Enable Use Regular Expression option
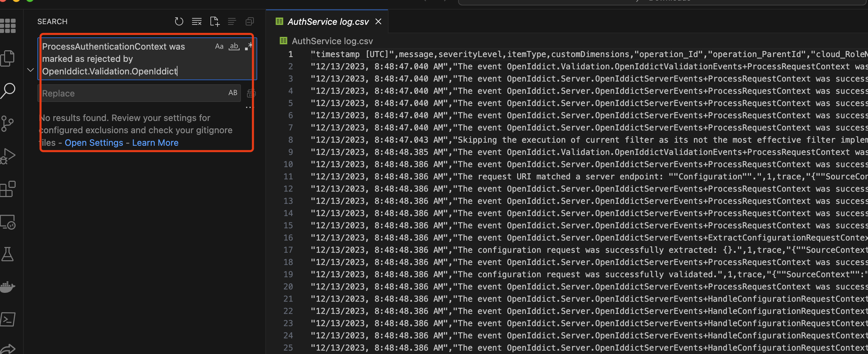 point(248,47)
